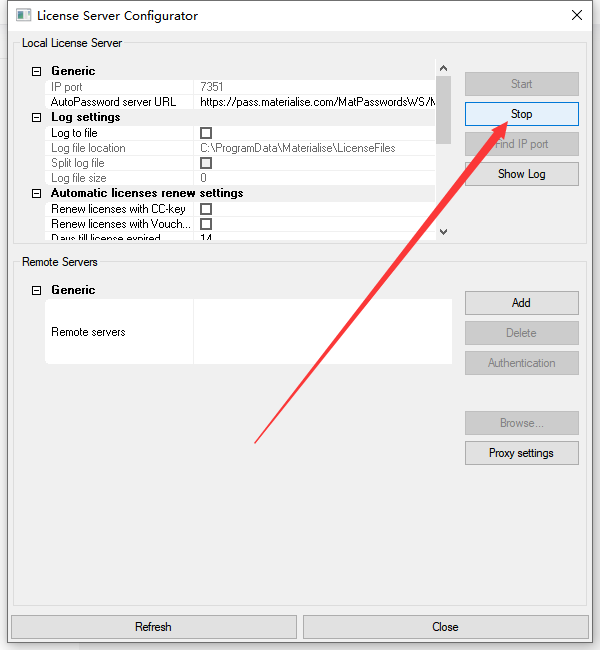Collapse the Automatic licenses renew settings section
600x650 pixels.
coord(37,193)
